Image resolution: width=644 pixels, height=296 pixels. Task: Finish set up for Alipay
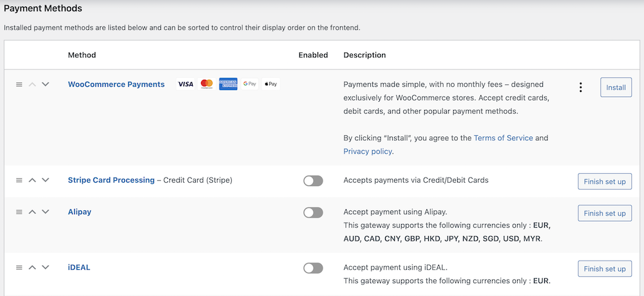pyautogui.click(x=605, y=213)
